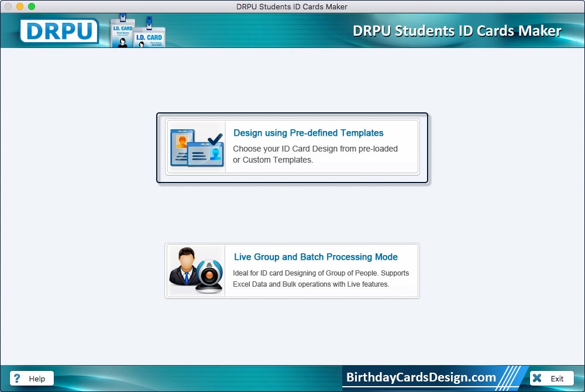Select 'Live Group and Batch Processing Mode' title
This screenshot has height=392, width=585.
tap(316, 257)
